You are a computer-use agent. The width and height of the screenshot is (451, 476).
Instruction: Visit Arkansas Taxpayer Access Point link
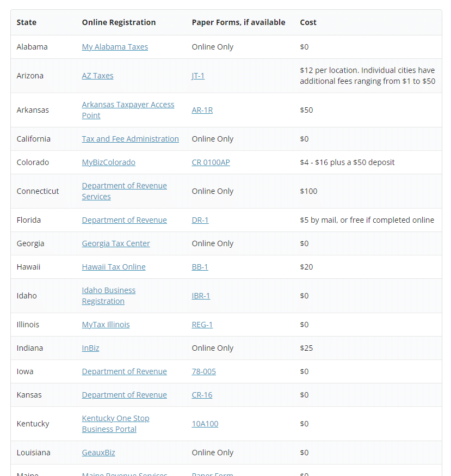click(128, 105)
